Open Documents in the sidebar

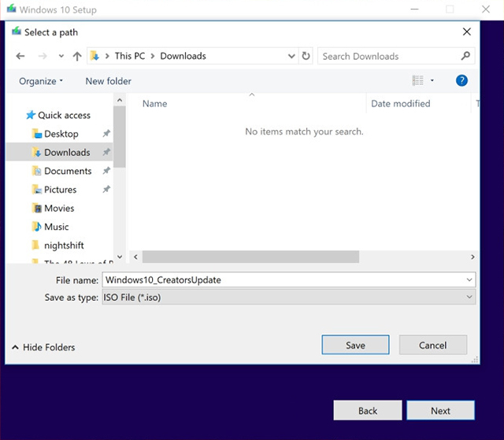pos(61,171)
